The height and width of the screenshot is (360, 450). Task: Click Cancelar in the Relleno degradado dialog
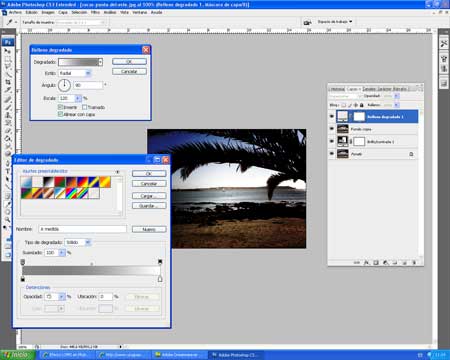click(129, 71)
